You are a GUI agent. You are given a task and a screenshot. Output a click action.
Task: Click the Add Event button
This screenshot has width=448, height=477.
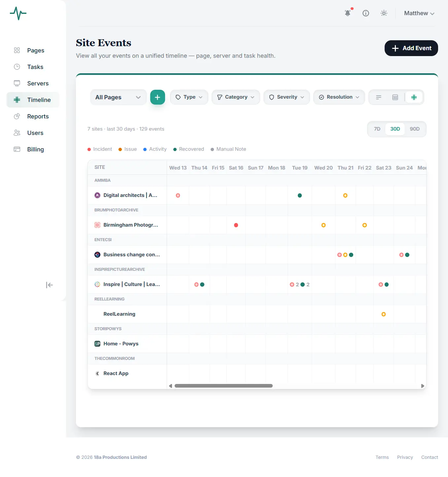[x=411, y=48]
